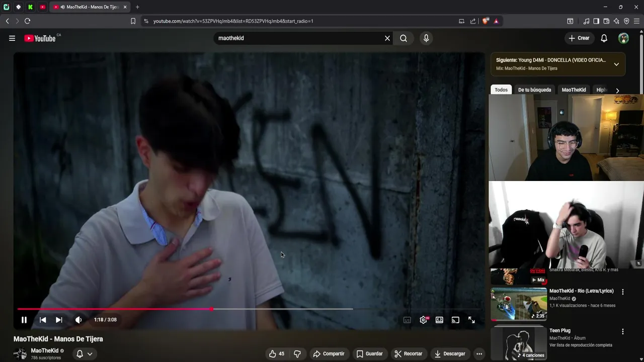
Task: Open Brave Rewards triangle icon
Action: [496, 21]
